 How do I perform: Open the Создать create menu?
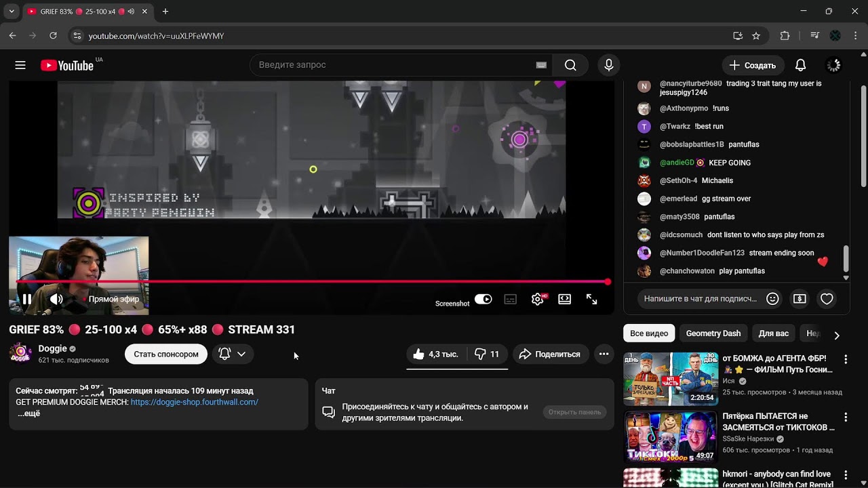pyautogui.click(x=753, y=65)
